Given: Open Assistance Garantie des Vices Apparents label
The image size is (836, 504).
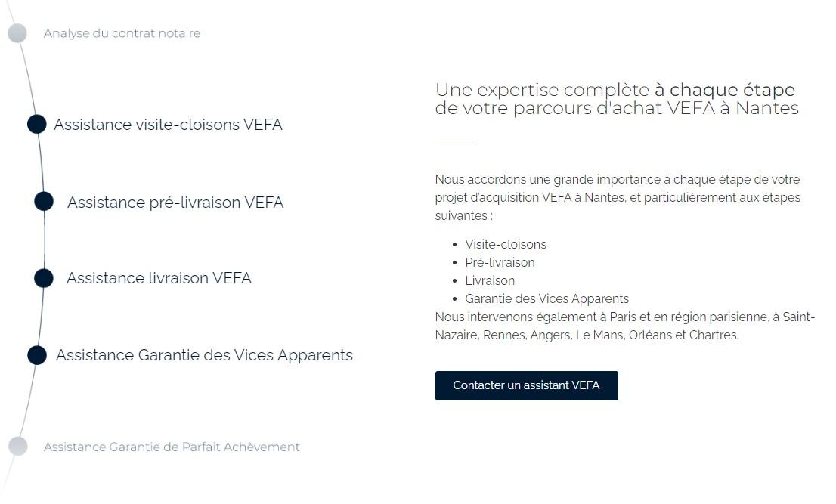Looking at the screenshot, I should coord(204,355).
